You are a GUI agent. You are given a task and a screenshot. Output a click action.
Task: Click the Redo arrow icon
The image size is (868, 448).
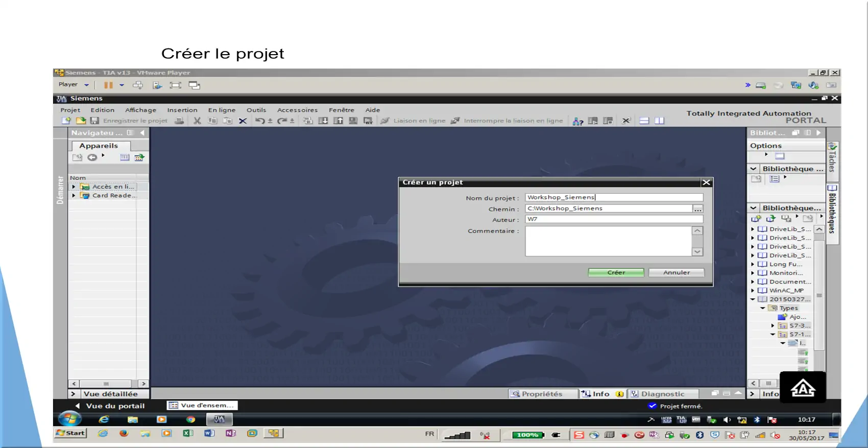pos(282,121)
